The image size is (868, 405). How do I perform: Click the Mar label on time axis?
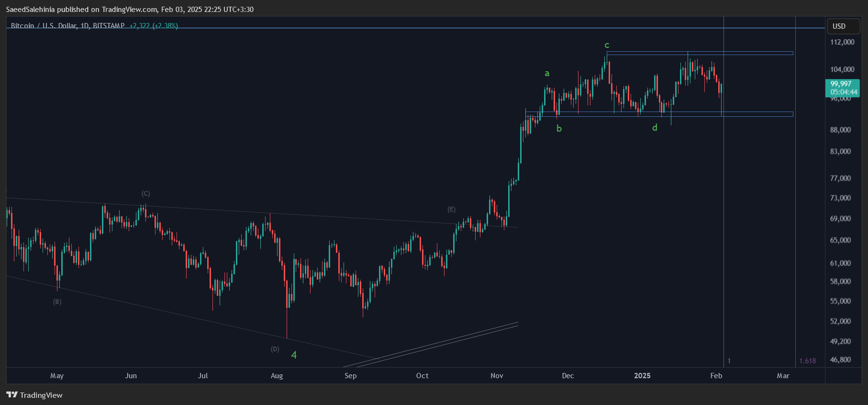783,376
